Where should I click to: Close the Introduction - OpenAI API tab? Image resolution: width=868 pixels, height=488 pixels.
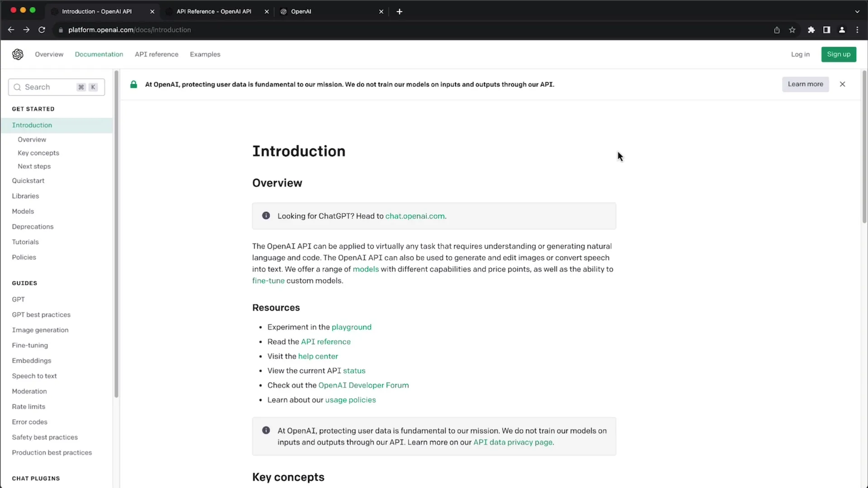point(152,12)
